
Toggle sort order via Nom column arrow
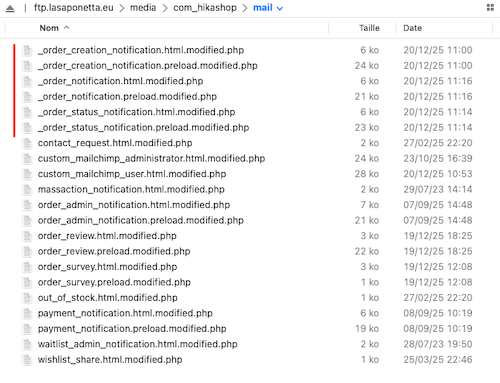pyautogui.click(x=67, y=28)
